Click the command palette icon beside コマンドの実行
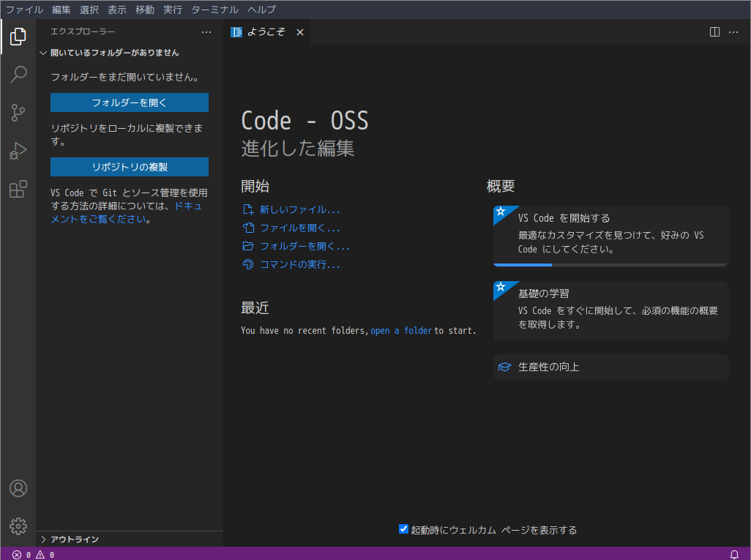751x560 pixels. (248, 264)
